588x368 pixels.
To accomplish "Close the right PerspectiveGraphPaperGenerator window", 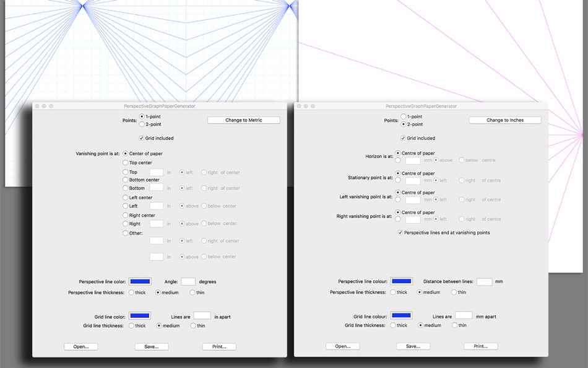I will (299, 107).
